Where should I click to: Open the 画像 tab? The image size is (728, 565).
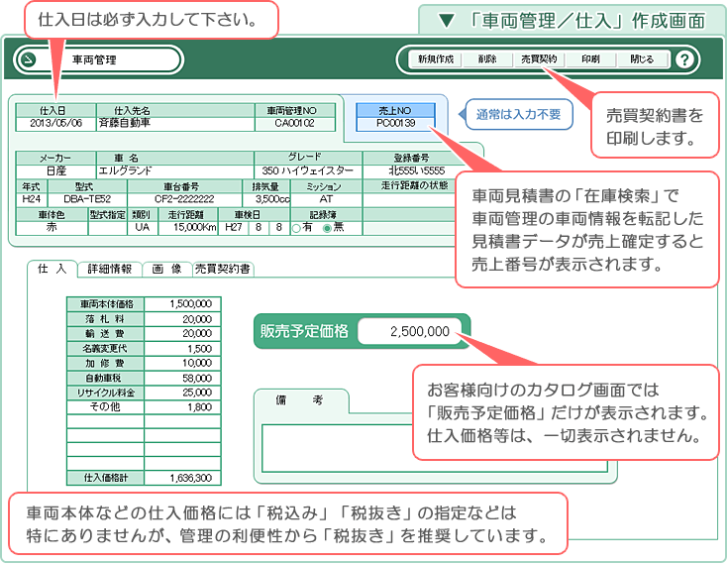pos(166,269)
